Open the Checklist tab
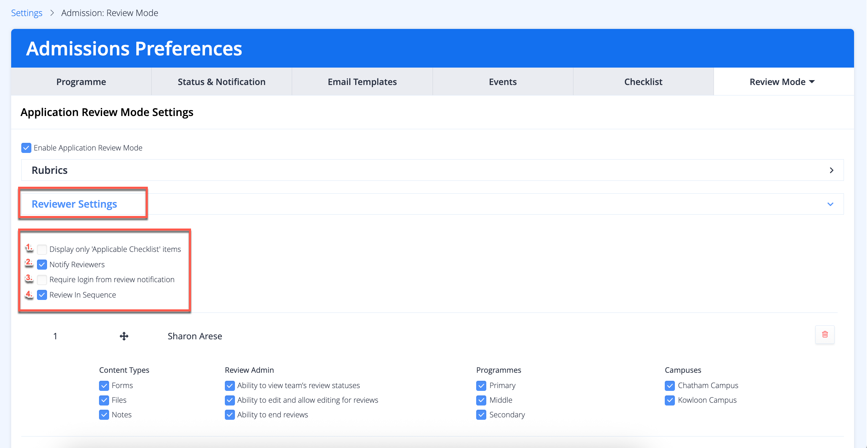868x448 pixels. click(643, 82)
